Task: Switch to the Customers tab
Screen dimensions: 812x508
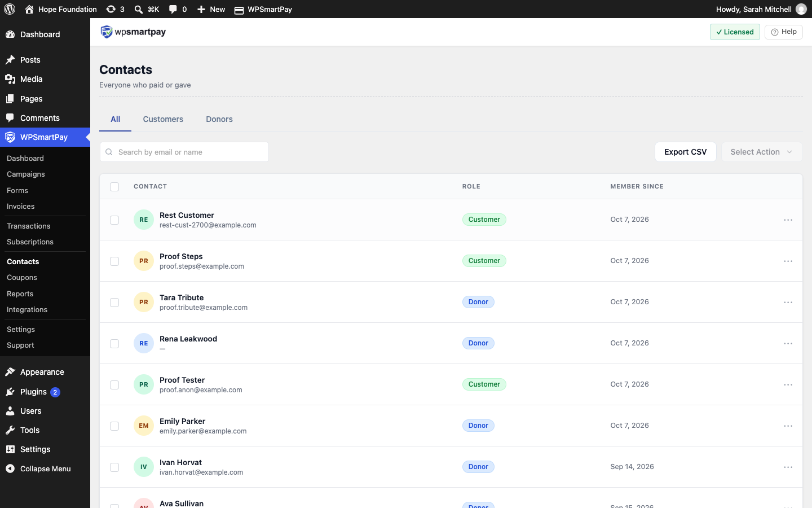Action: (x=163, y=119)
